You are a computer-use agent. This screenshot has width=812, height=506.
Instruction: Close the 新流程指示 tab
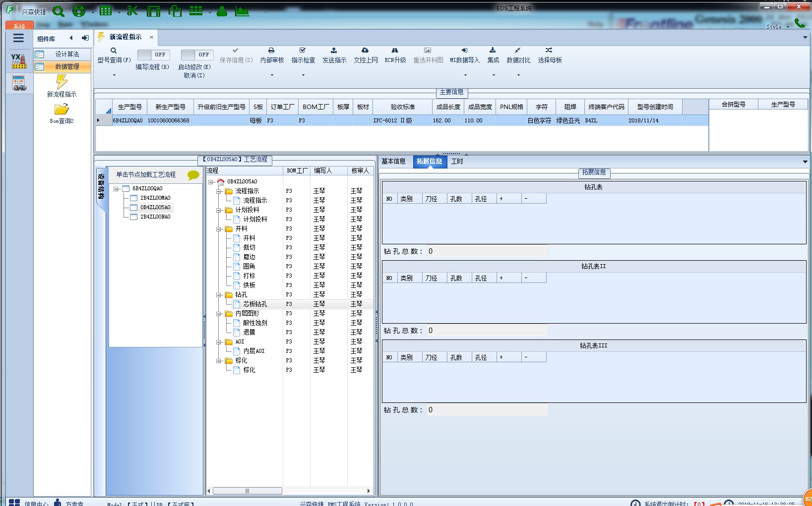151,37
